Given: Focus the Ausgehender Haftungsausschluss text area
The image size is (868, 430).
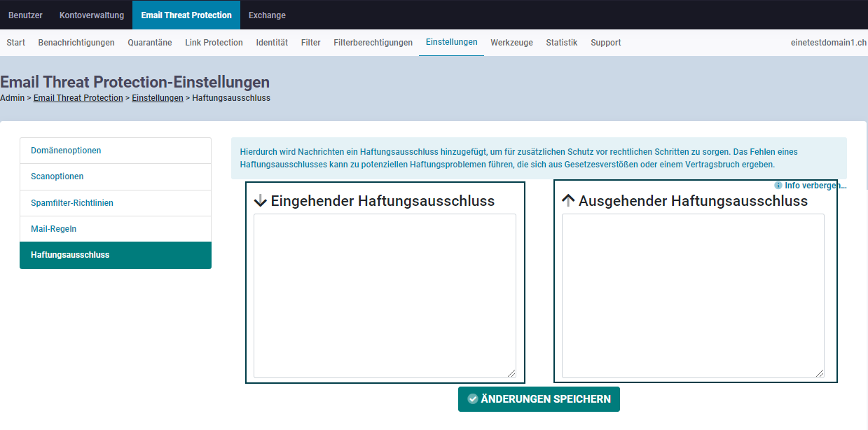Looking at the screenshot, I should pos(693,296).
